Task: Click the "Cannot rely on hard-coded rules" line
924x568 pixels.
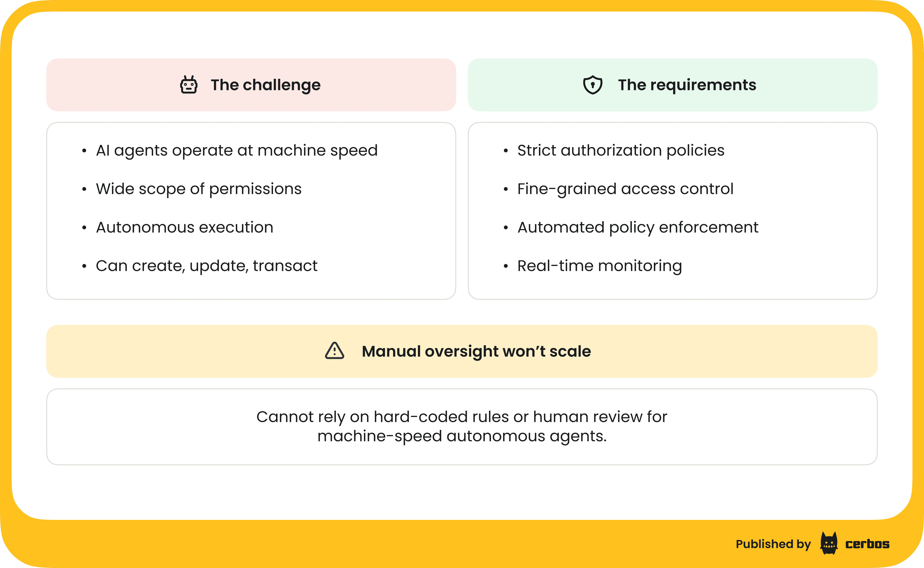Action: [x=462, y=417]
